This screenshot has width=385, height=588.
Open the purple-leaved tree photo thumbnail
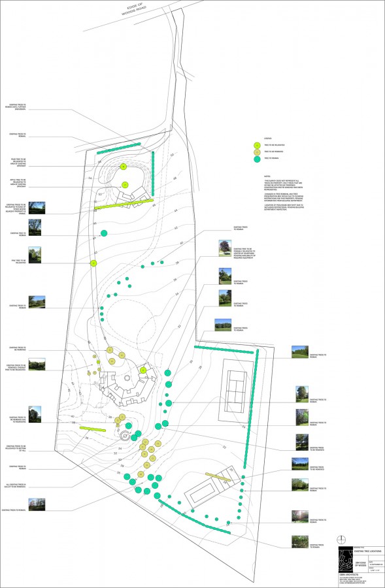click(225, 248)
